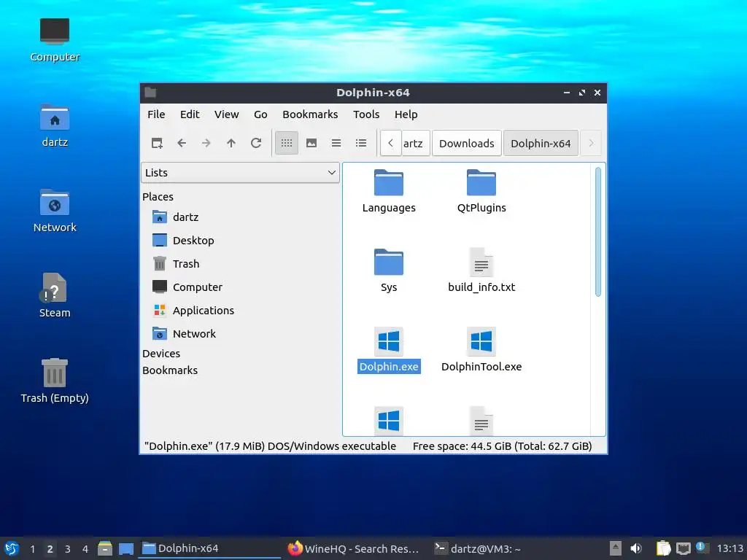
Task: Switch to detailed list view mode
Action: click(x=361, y=143)
